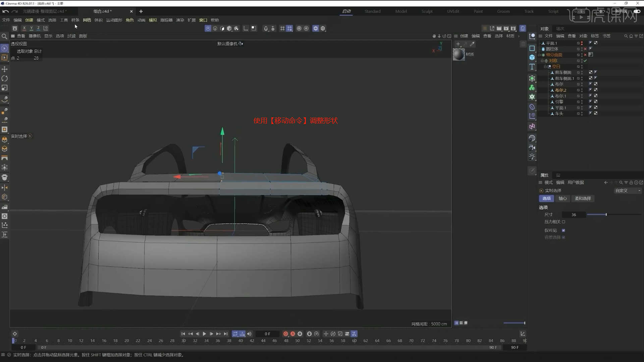Switch to points mode in top toolbar
This screenshot has width=644, height=362.
pyautogui.click(x=208, y=28)
